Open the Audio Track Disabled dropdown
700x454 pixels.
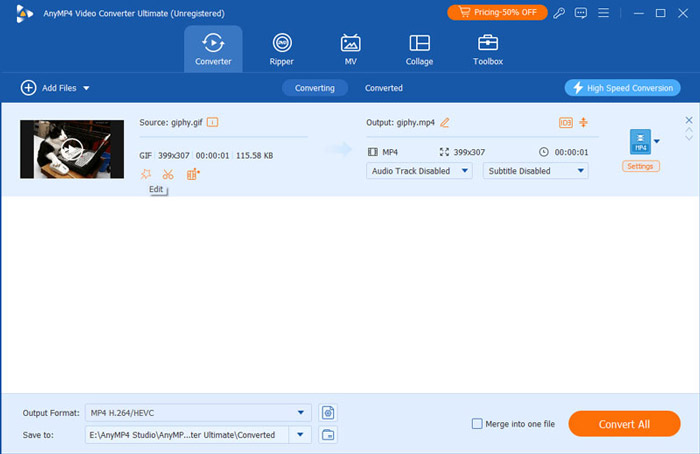point(419,171)
